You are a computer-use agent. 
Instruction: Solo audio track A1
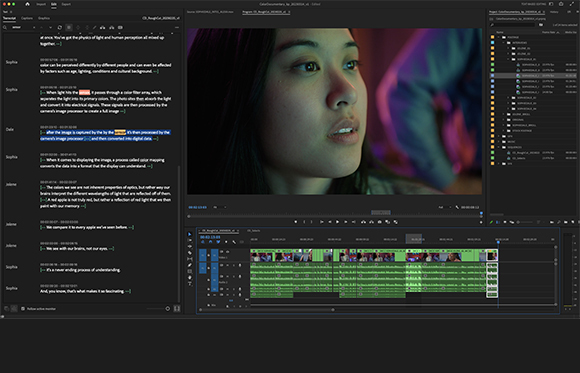tap(233, 265)
